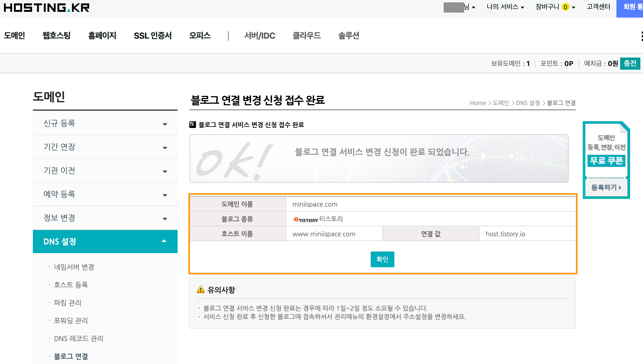The height and width of the screenshot is (364, 643).
Task: Click DNS 설정 in the breadcrumb
Action: (528, 103)
